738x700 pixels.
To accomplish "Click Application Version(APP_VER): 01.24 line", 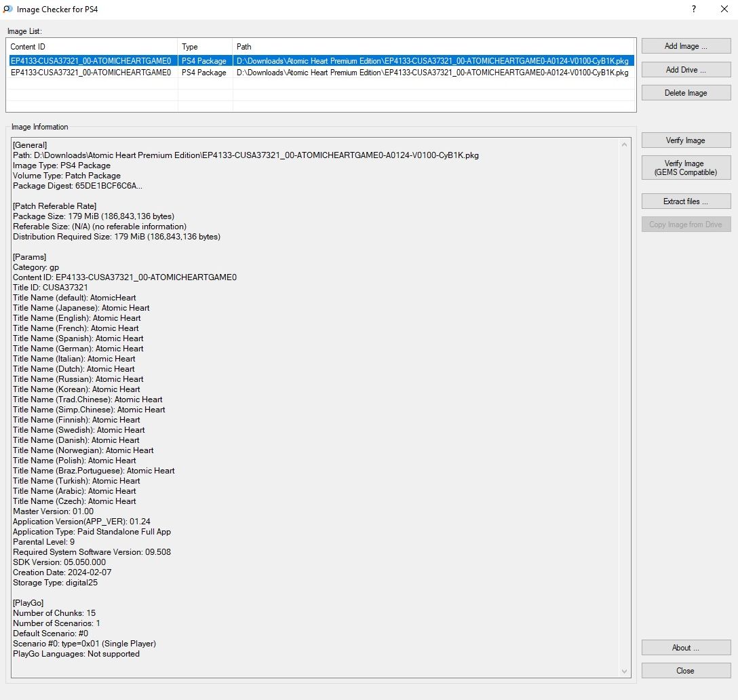I will click(x=81, y=522).
